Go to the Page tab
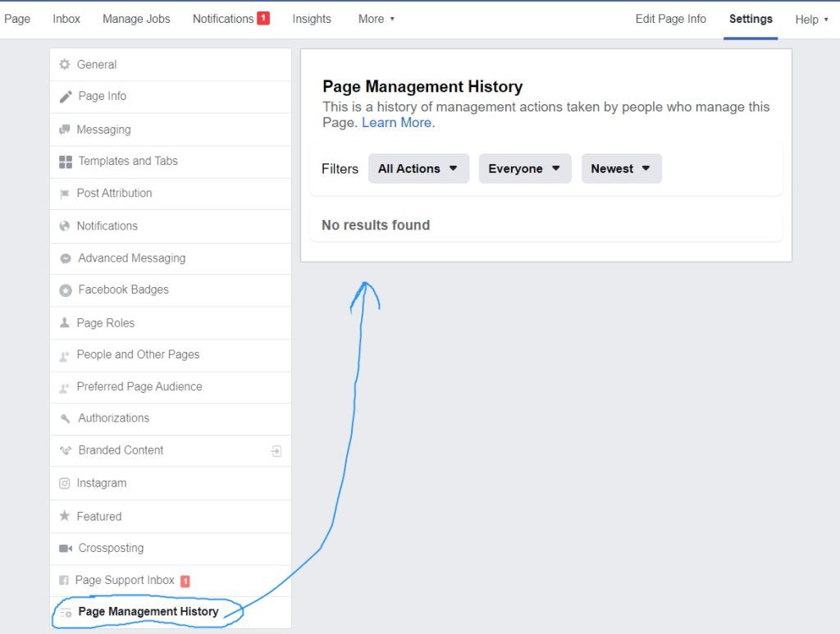This screenshot has width=840, height=634. (x=17, y=19)
